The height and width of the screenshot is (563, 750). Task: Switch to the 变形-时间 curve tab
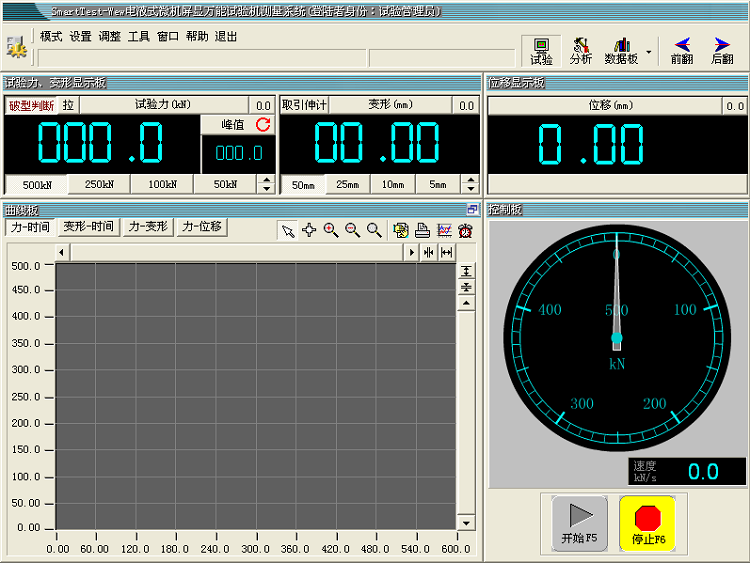pyautogui.click(x=88, y=226)
